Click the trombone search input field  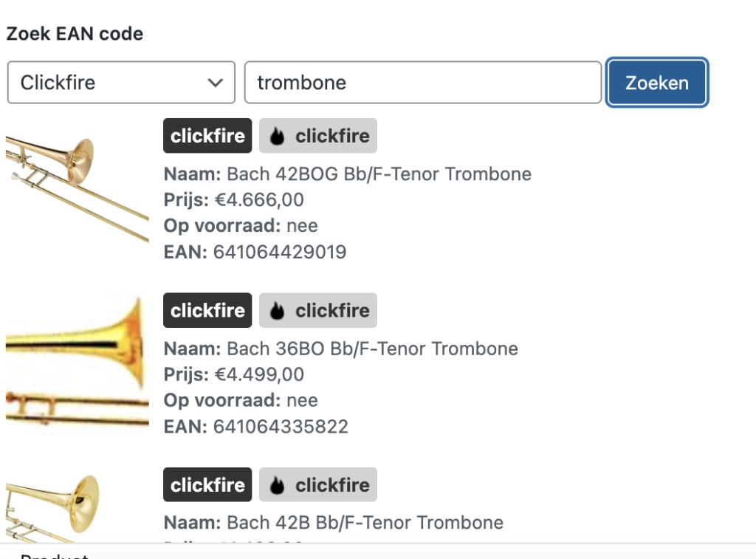pos(422,83)
